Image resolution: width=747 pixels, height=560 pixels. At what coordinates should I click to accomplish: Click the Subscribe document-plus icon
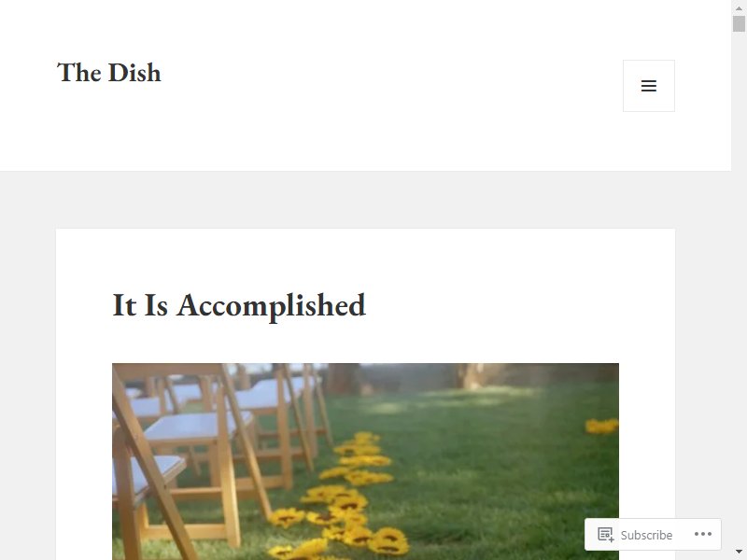(605, 534)
